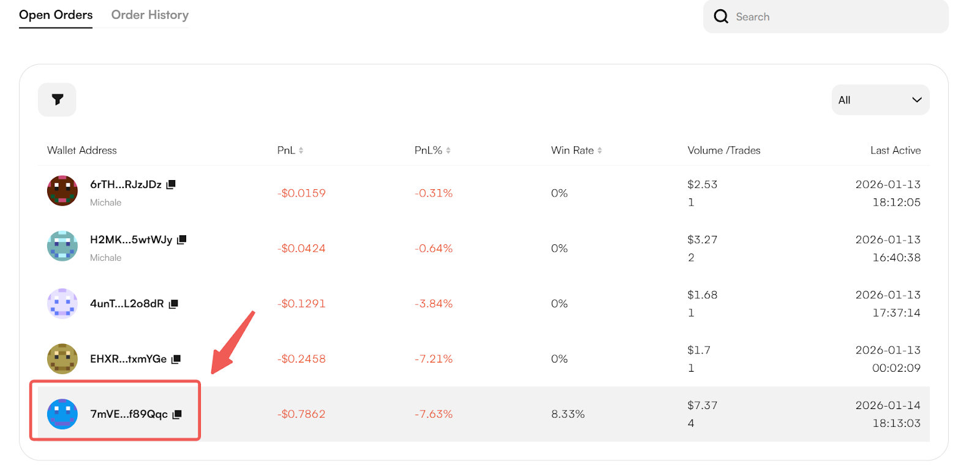Click the filter funnel icon

pyautogui.click(x=57, y=99)
